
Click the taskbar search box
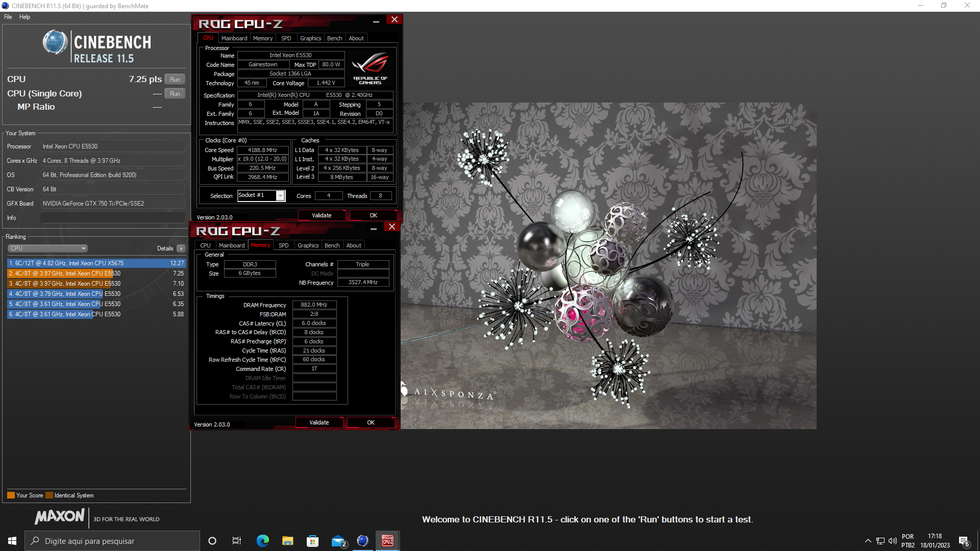(x=112, y=541)
